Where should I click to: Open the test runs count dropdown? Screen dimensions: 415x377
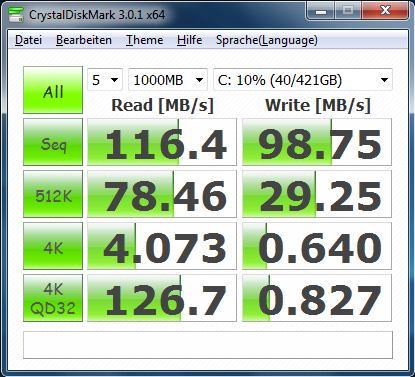[x=105, y=80]
